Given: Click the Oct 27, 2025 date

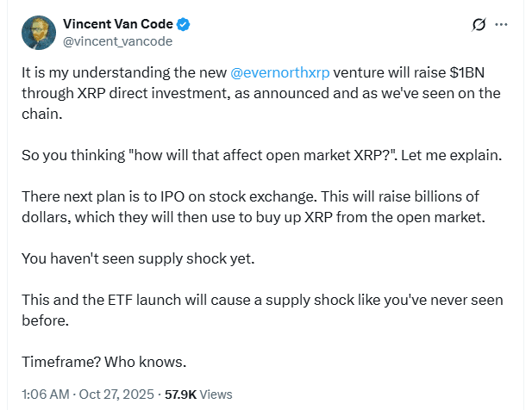Looking at the screenshot, I should [x=116, y=394].
